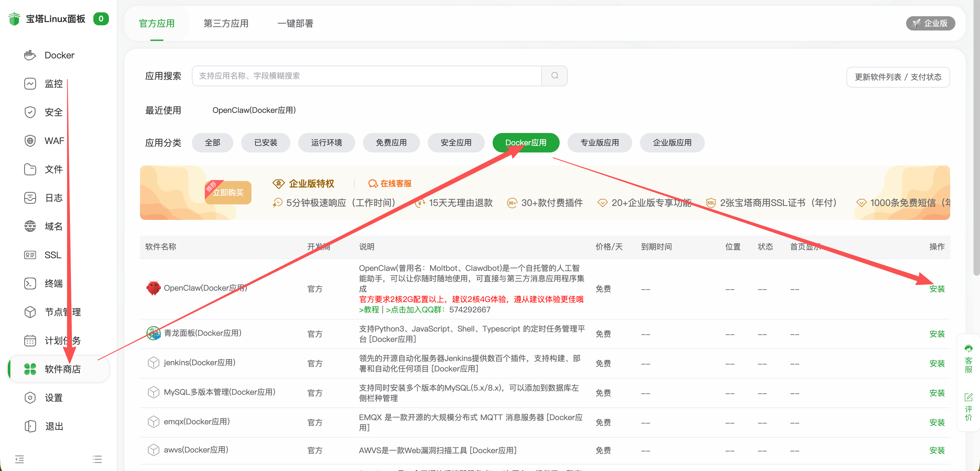Click the 立即购买 purchase button
Viewport: 980px width, 471px height.
228,192
